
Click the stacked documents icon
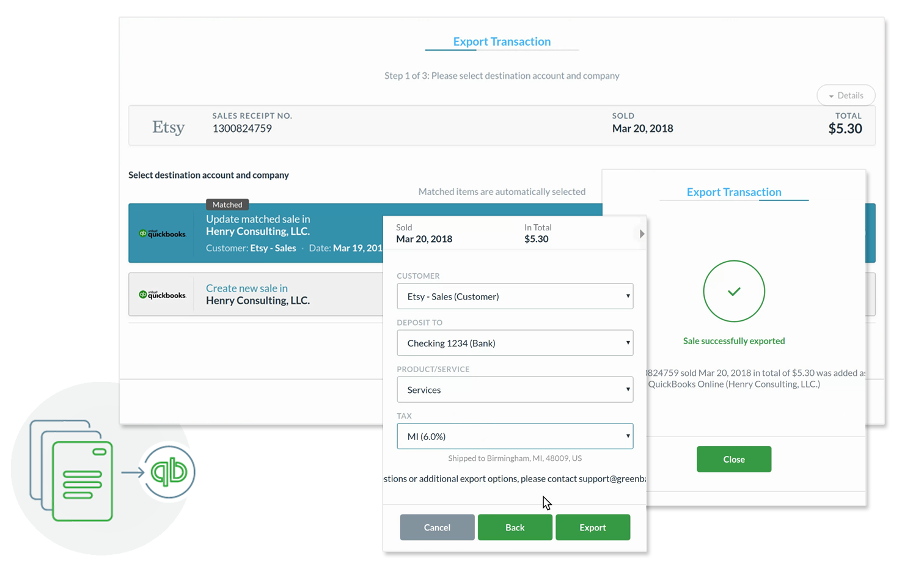pyautogui.click(x=71, y=469)
